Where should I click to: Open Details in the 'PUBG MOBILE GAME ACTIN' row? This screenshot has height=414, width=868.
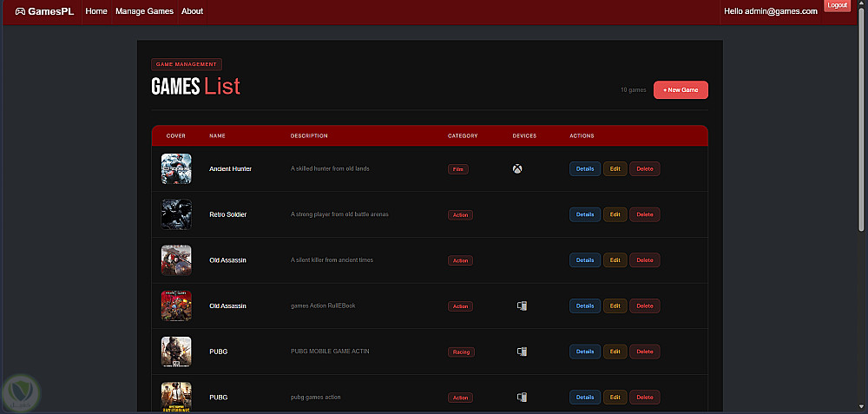pyautogui.click(x=584, y=352)
